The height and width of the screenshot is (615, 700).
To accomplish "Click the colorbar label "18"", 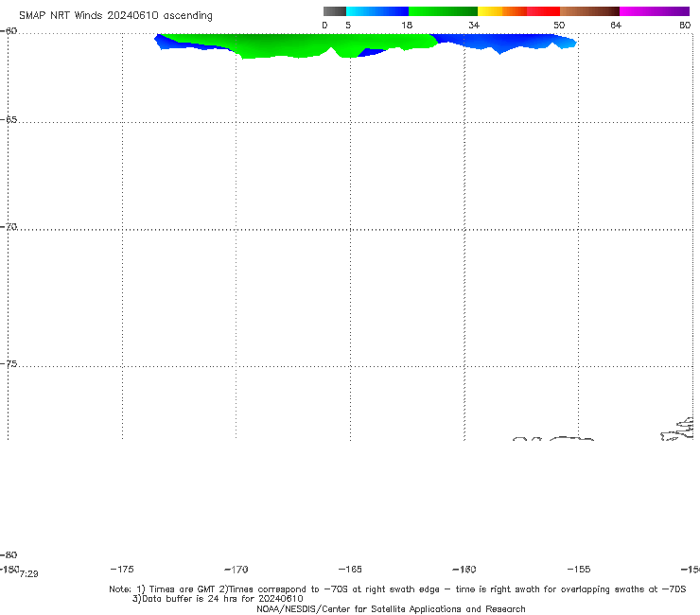I will point(407,25).
